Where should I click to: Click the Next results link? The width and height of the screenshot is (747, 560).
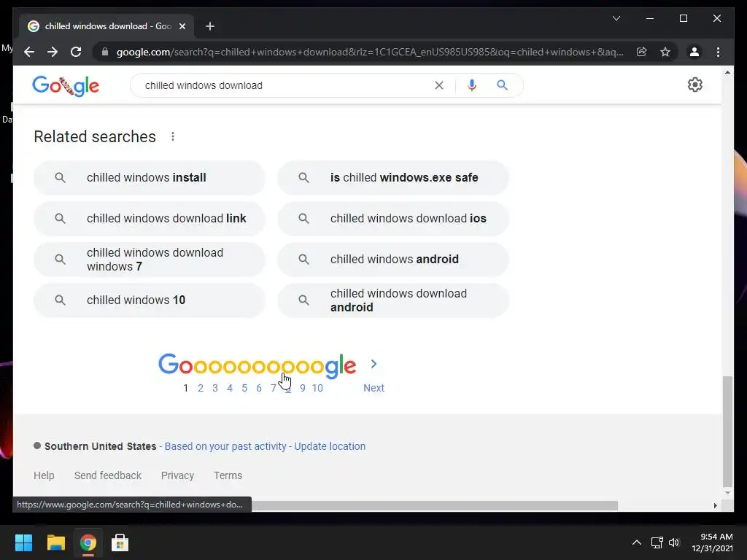pyautogui.click(x=374, y=388)
